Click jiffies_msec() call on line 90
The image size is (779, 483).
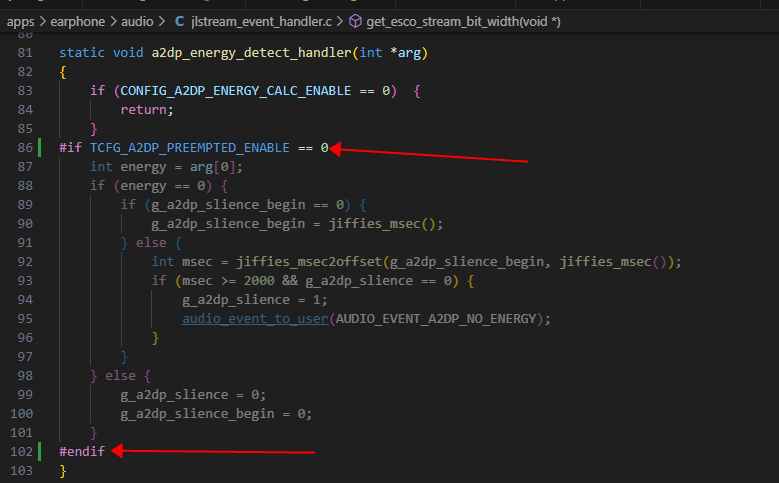coord(382,224)
